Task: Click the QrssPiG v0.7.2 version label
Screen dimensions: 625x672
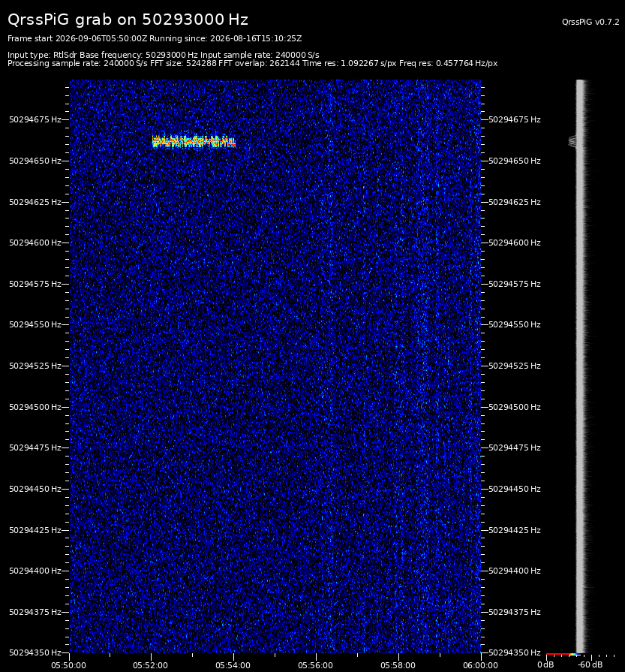Action: tap(590, 22)
